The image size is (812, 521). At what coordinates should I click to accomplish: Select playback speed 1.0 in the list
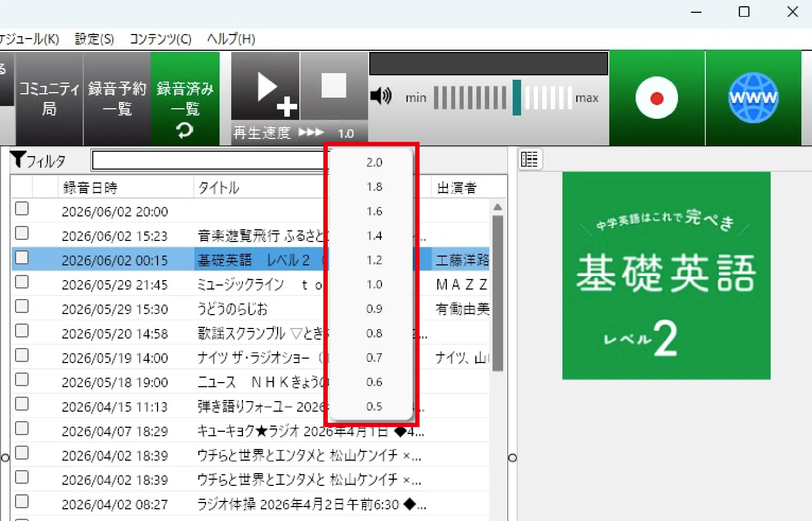pyautogui.click(x=374, y=284)
